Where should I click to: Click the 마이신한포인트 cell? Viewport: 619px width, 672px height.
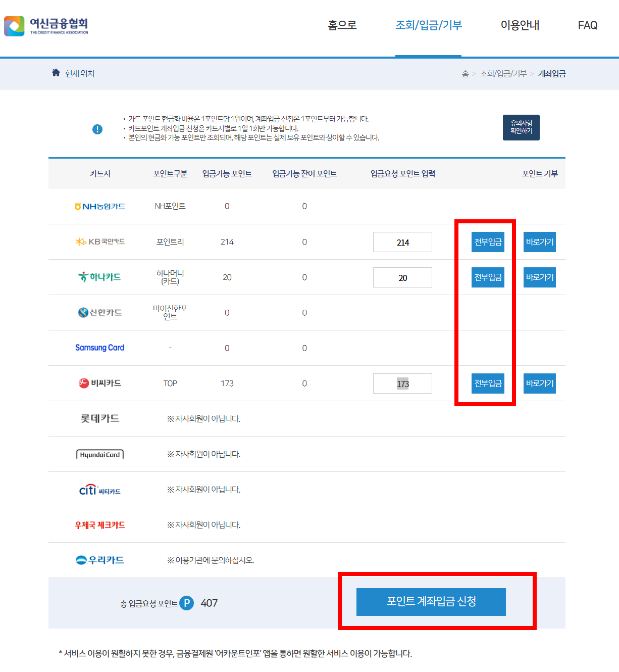(170, 313)
